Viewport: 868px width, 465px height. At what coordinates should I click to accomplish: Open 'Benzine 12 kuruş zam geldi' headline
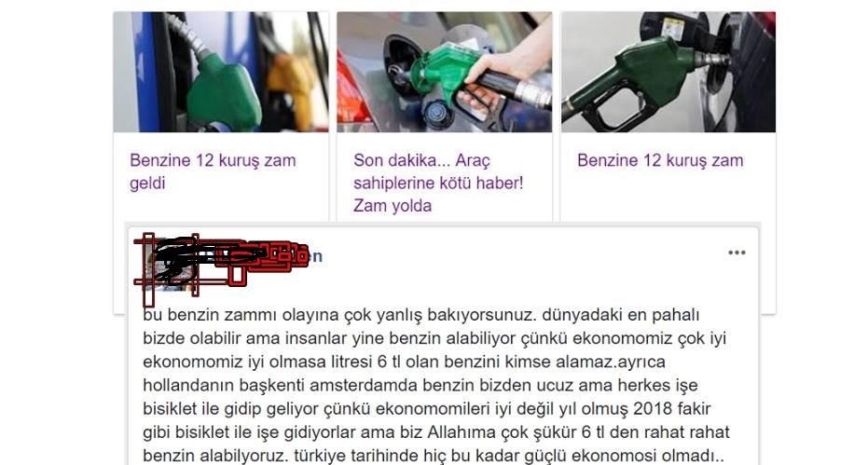point(214,171)
